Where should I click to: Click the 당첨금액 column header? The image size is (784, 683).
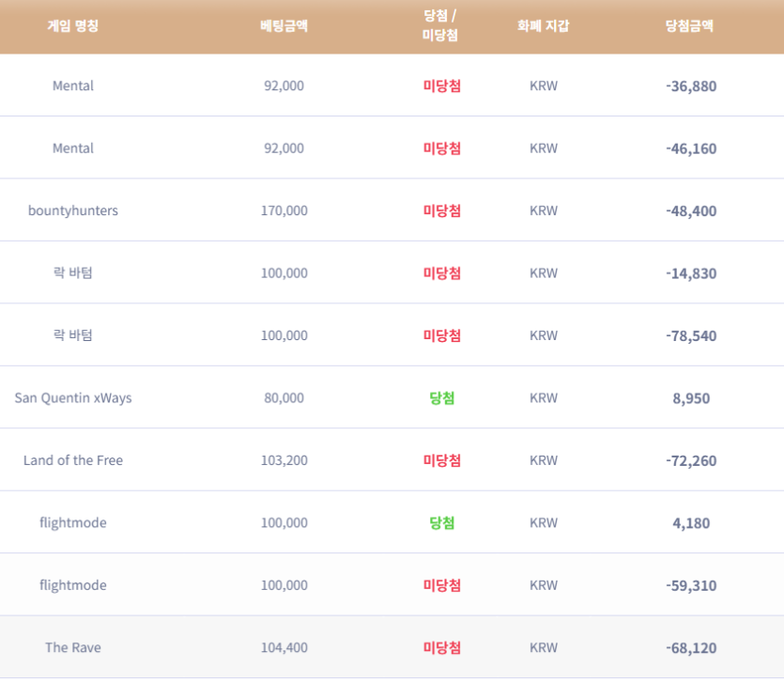[x=689, y=25]
